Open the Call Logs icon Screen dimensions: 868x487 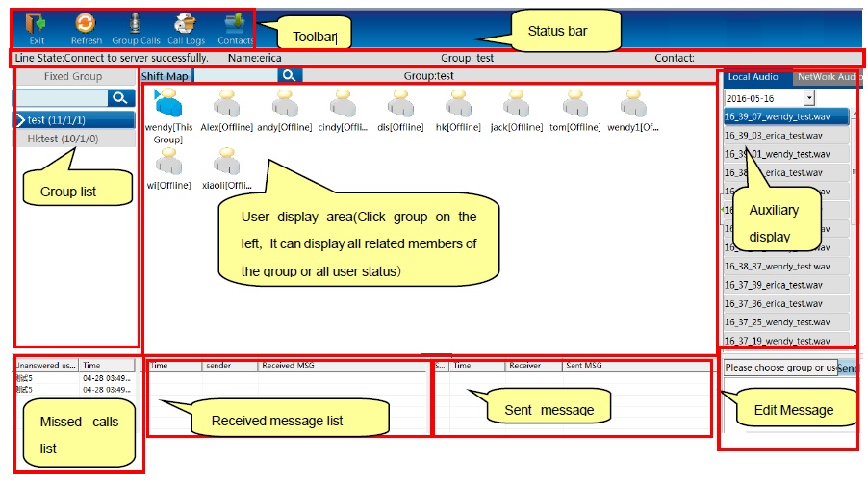tap(185, 24)
